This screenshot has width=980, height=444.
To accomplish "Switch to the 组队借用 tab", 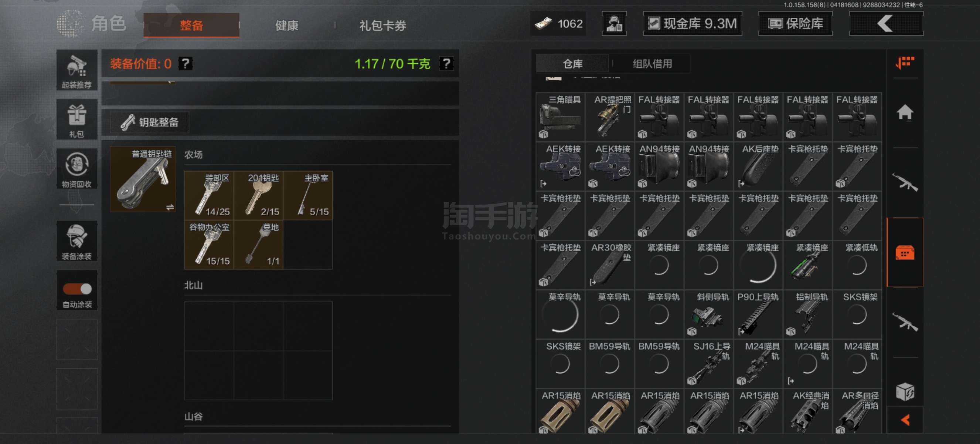I will pos(652,64).
